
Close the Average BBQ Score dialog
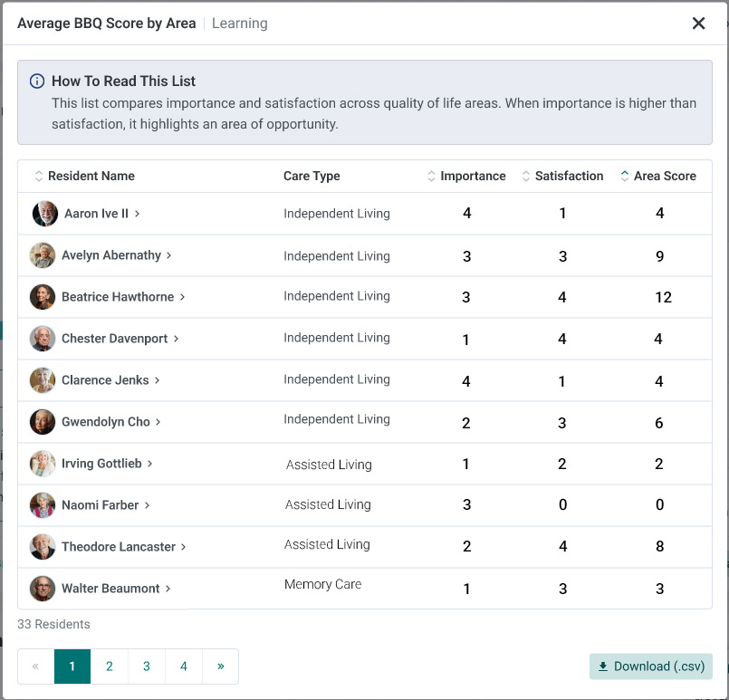point(698,24)
